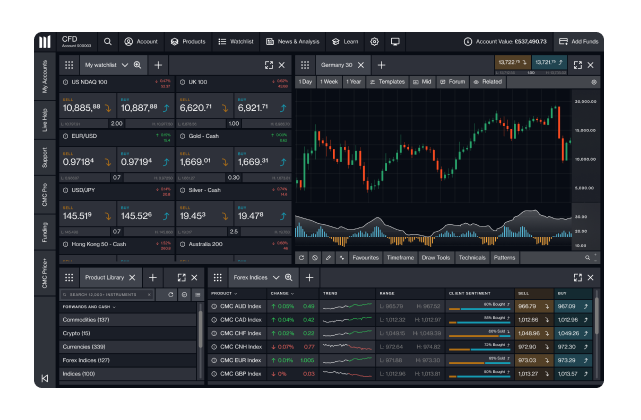641x420 pixels.
Task: Open info icon for CMC AUD Index row
Action: (214, 306)
